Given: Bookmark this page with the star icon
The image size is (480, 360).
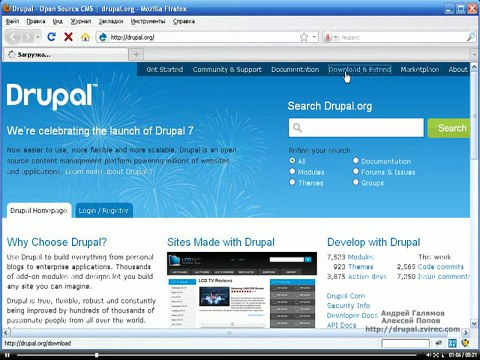Looking at the screenshot, I should point(304,37).
